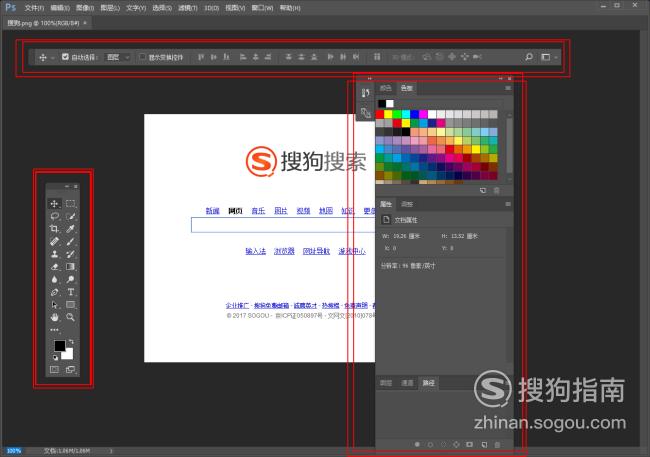This screenshot has width=650, height=457.
Task: Select the Blur tool
Action: click(54, 279)
